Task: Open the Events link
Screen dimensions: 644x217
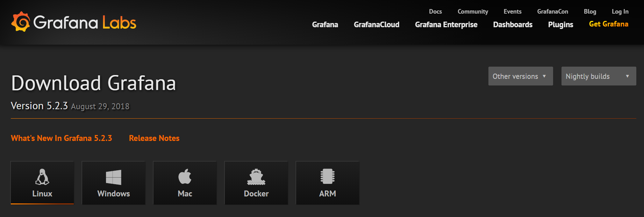Action: 513,12
